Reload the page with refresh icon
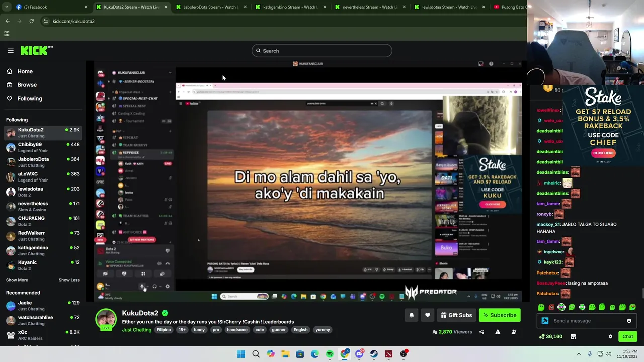The image size is (644, 362). pyautogui.click(x=31, y=21)
